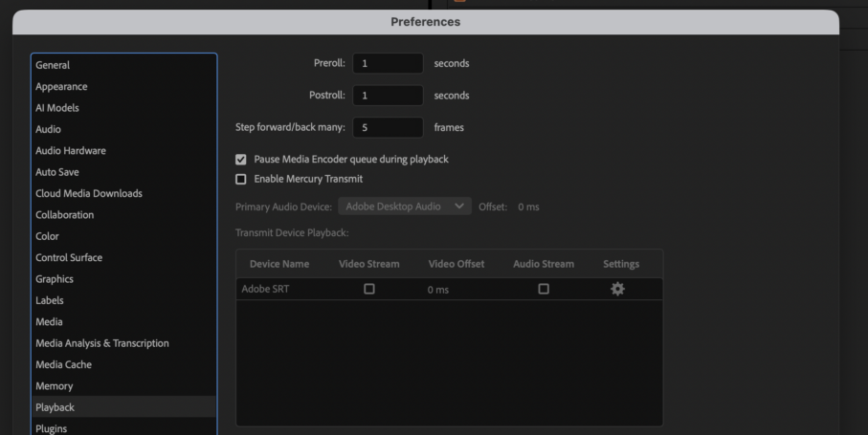Image resolution: width=868 pixels, height=435 pixels.
Task: Click Adobe SRT video offset value
Action: coord(438,290)
